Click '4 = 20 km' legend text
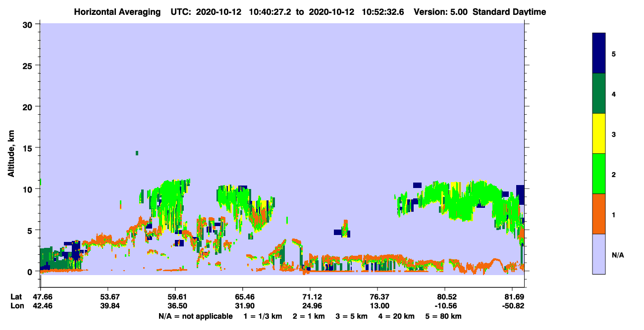Image resolution: width=644 pixels, height=330 pixels. tap(397, 316)
